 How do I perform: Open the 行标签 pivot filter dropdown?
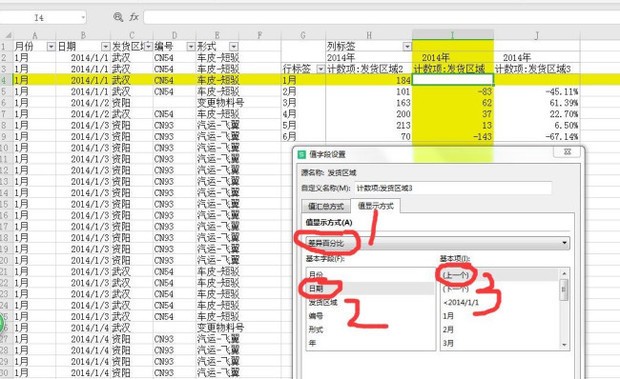[321, 70]
